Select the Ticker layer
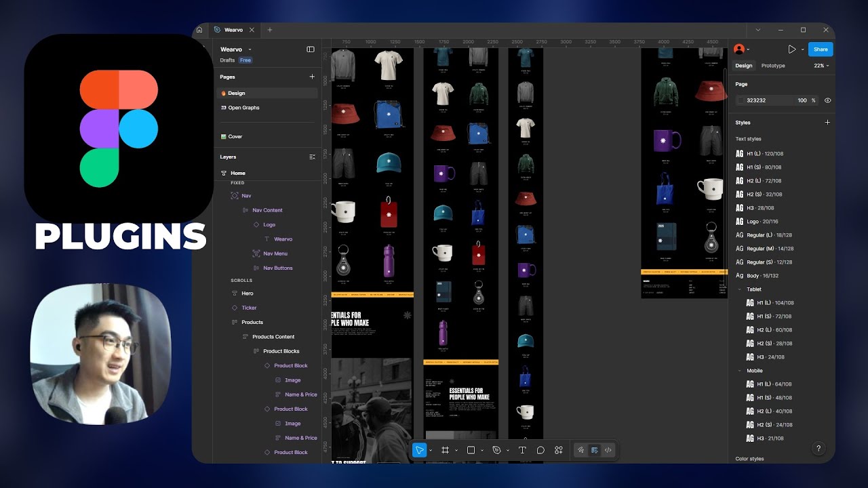Screen dimensions: 868x488 [249, 308]
